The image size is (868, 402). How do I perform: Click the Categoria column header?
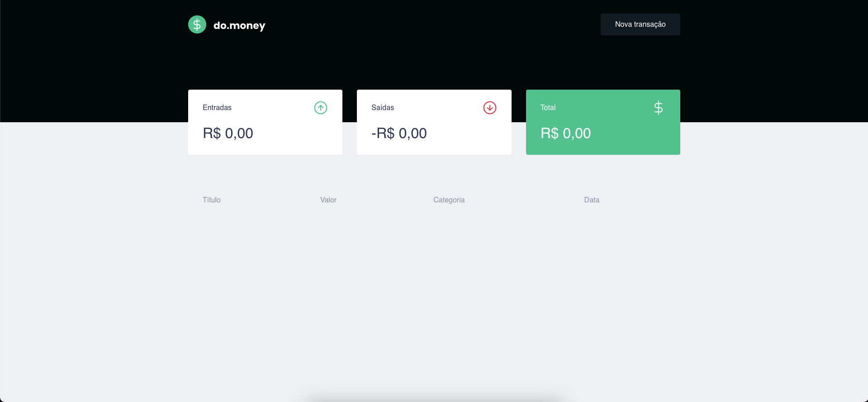tap(449, 200)
